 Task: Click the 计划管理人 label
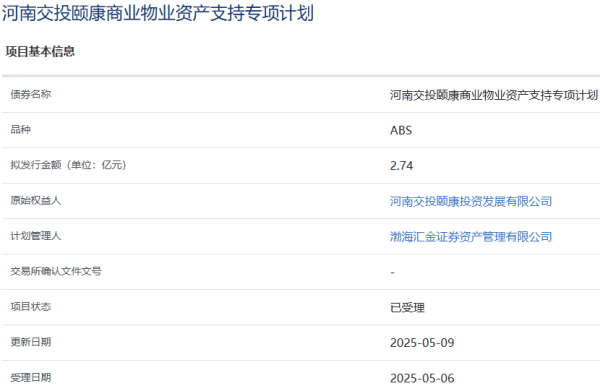pos(36,236)
